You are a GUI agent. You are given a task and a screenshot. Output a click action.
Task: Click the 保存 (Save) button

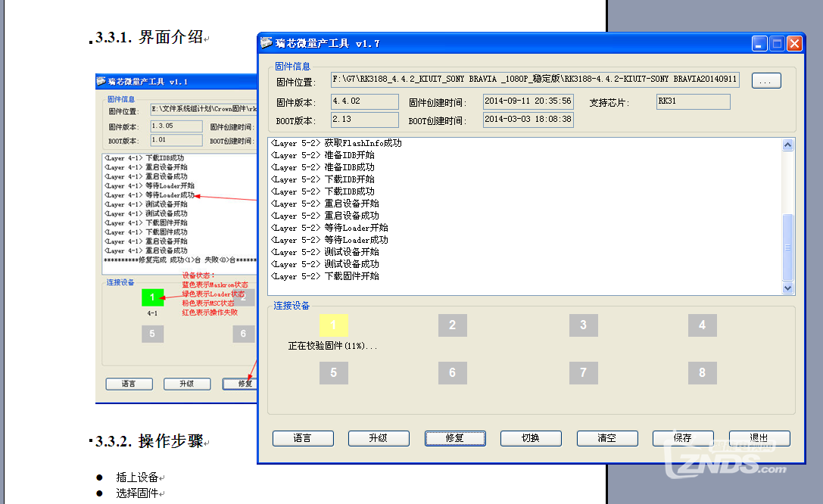coord(683,438)
